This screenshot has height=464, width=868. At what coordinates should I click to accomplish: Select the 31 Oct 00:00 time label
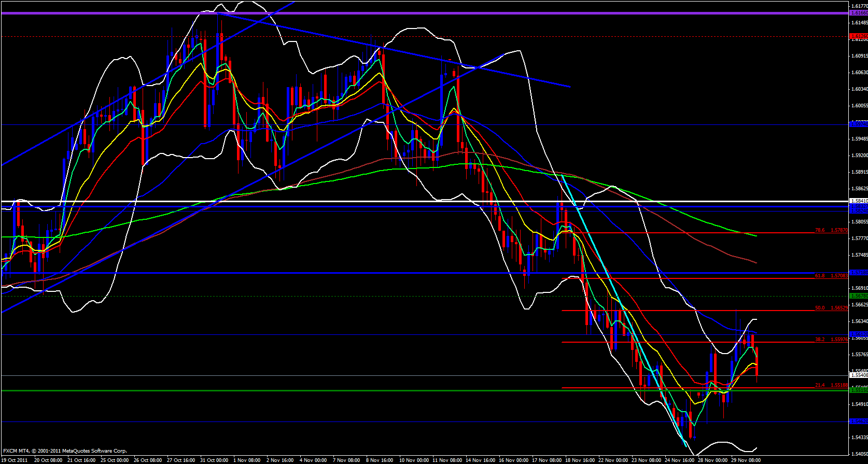214,460
